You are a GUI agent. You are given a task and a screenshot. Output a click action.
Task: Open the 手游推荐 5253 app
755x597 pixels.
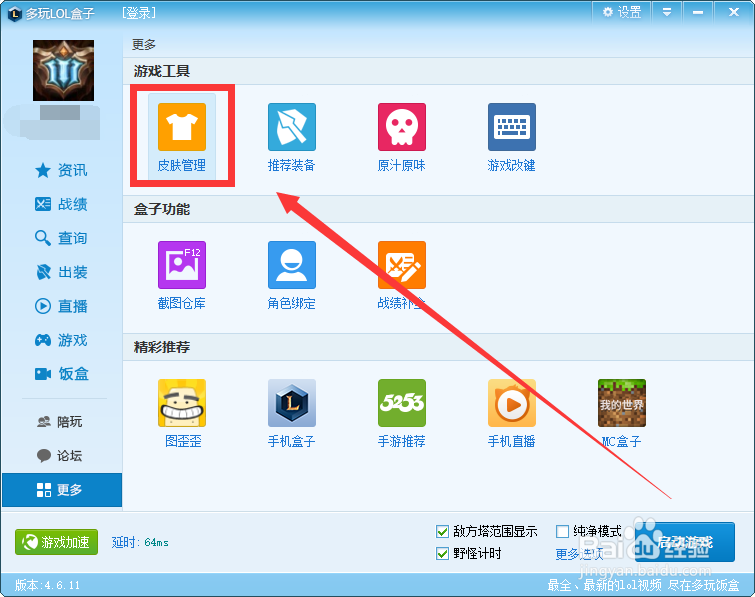tap(402, 413)
